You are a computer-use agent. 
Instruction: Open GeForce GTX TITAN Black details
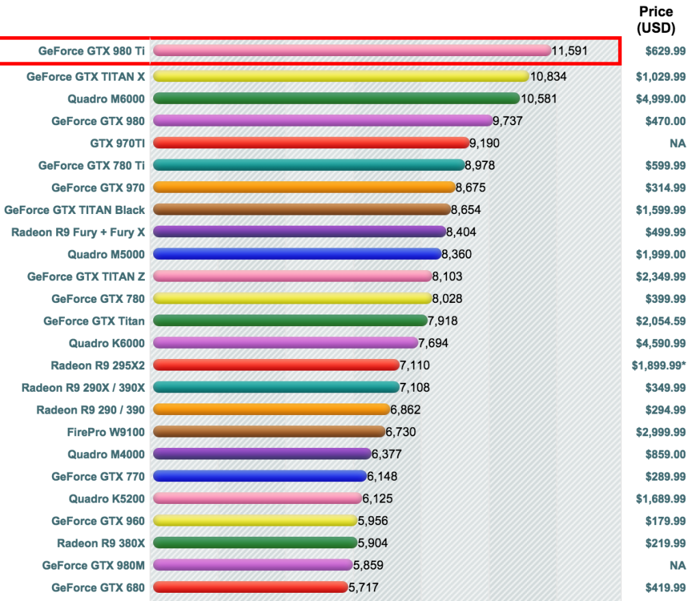click(75, 210)
